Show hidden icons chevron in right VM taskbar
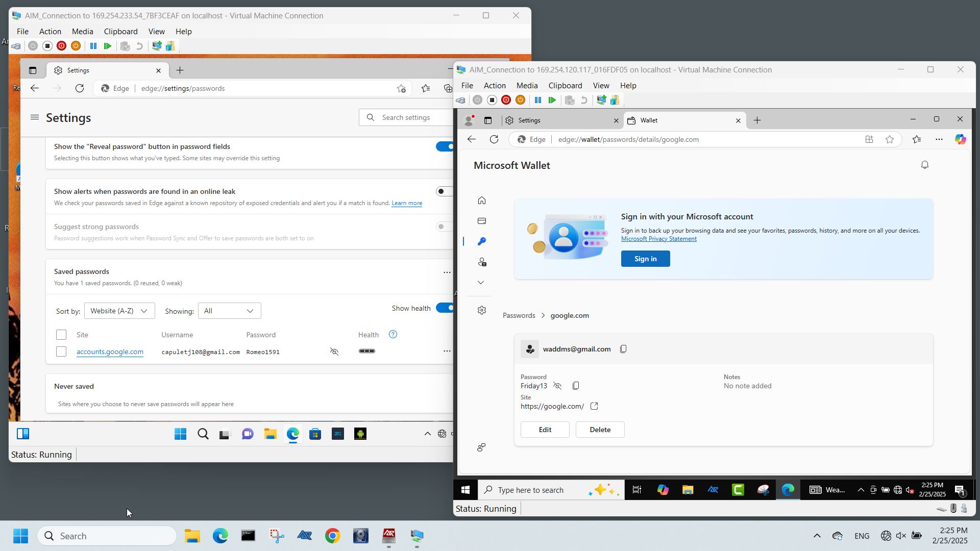The height and width of the screenshot is (551, 980). pyautogui.click(x=861, y=490)
